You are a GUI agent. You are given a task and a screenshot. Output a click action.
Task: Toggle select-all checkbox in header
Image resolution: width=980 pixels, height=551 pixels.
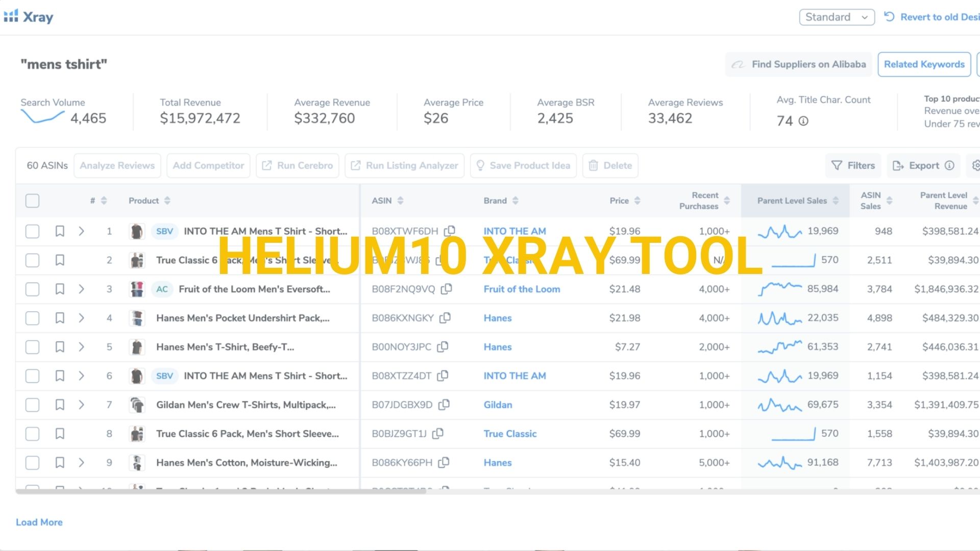point(32,201)
